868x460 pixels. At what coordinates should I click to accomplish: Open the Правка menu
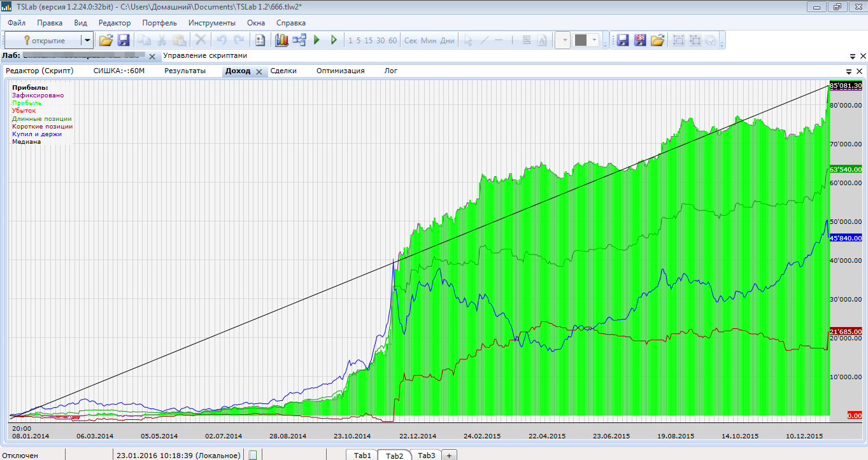tap(50, 22)
